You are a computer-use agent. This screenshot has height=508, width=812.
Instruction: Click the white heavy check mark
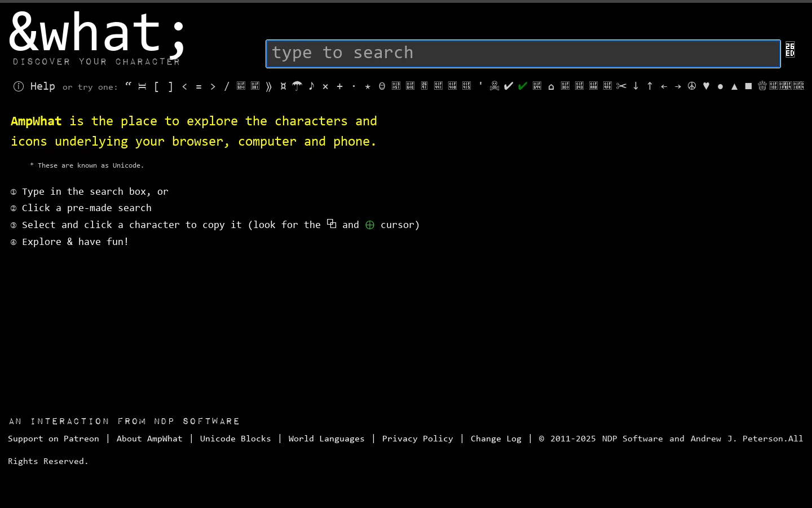509,86
